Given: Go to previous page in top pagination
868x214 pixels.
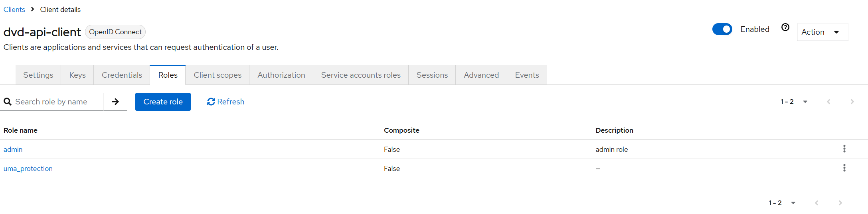Looking at the screenshot, I should coord(828,102).
